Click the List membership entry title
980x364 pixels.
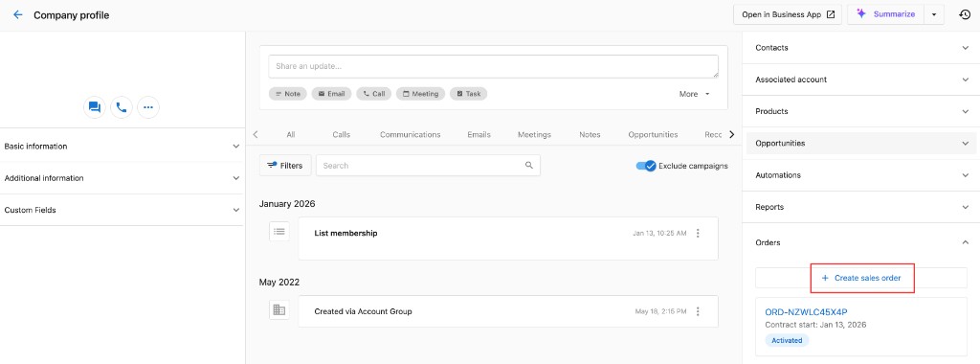click(x=345, y=234)
